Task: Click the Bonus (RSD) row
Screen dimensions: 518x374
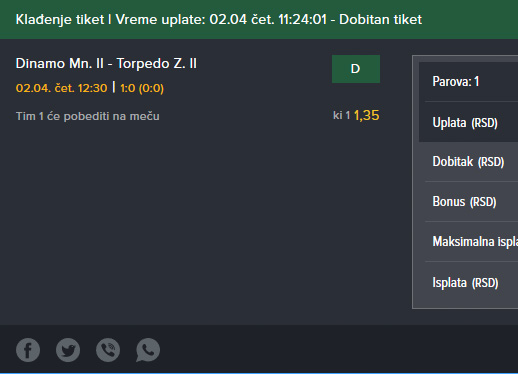Action: click(468, 202)
